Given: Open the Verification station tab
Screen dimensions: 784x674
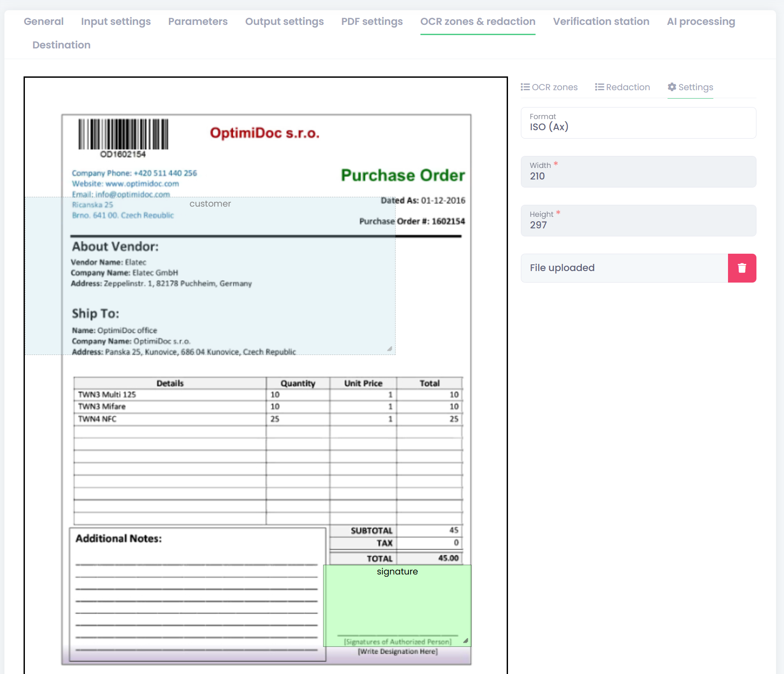Looking at the screenshot, I should [x=601, y=21].
